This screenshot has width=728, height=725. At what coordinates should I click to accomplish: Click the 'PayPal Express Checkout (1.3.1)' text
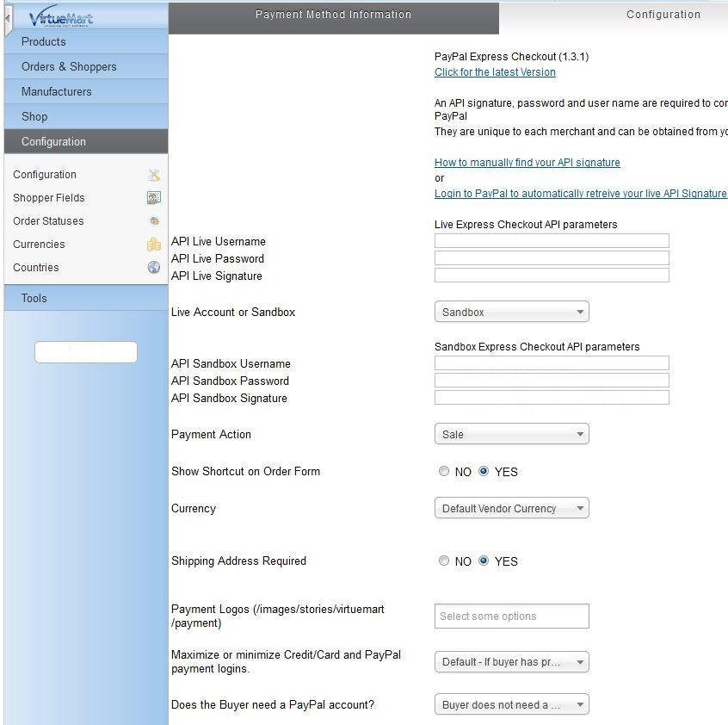tap(512, 57)
